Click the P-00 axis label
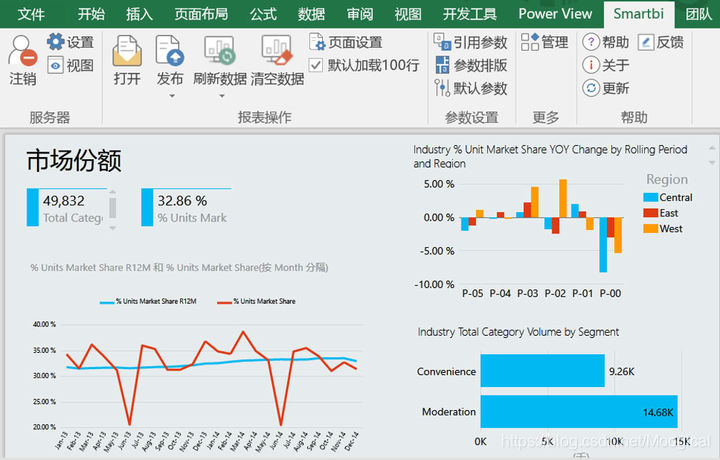The height and width of the screenshot is (460, 720). click(610, 293)
